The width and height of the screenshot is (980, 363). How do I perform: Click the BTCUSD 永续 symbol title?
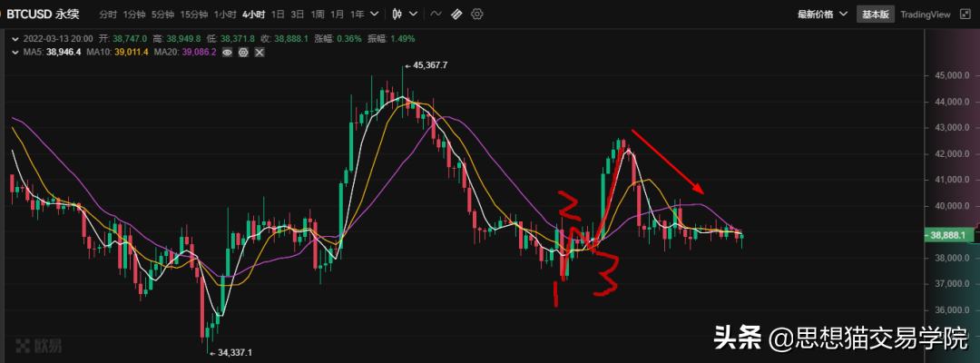[x=44, y=13]
